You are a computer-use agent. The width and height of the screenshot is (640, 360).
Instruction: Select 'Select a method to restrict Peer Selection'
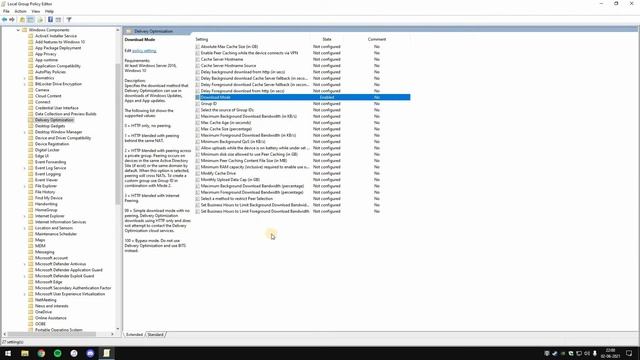(237, 199)
